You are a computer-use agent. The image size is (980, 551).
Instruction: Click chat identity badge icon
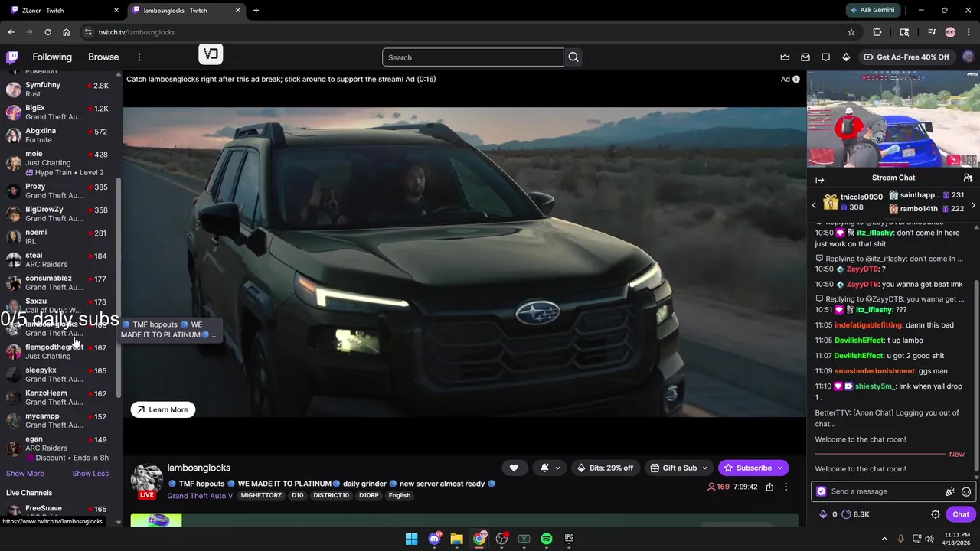tap(822, 491)
